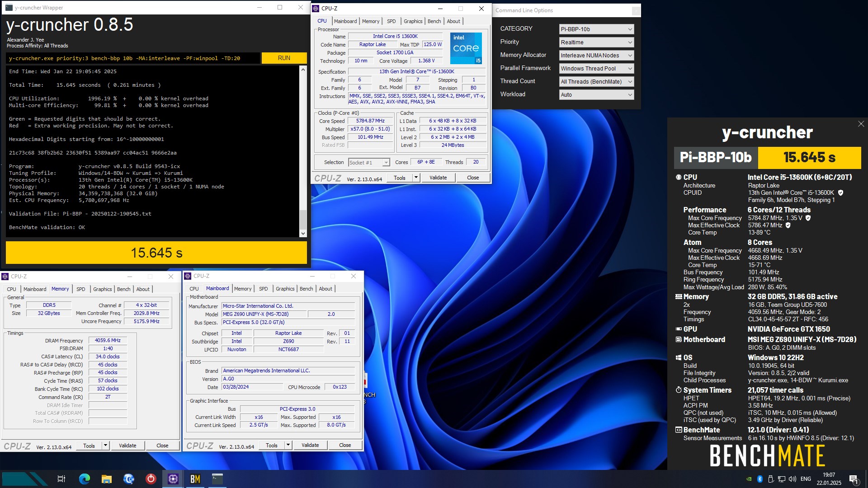This screenshot has height=488, width=868.
Task: Click the top CPU-Z window title icon
Action: tap(316, 9)
